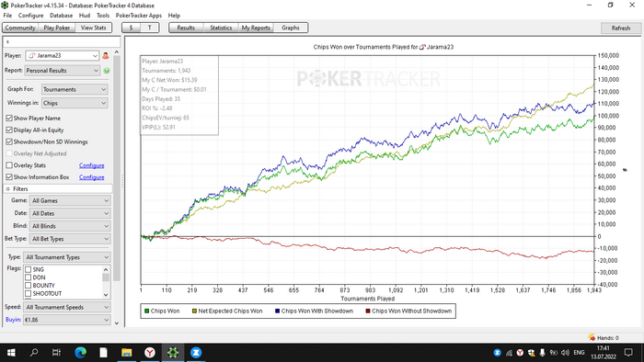Enable Overlay Stats checkbox
Viewport: 644px width, 362px height.
9,165
